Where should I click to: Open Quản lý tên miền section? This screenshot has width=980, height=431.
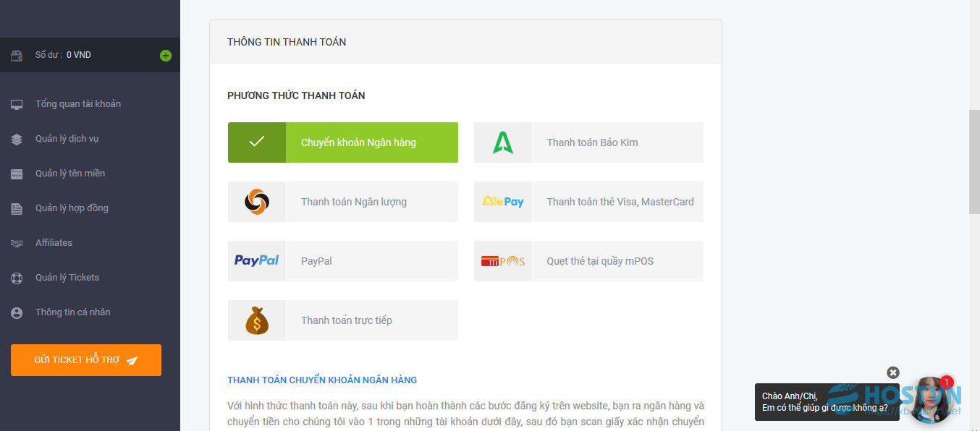click(70, 174)
